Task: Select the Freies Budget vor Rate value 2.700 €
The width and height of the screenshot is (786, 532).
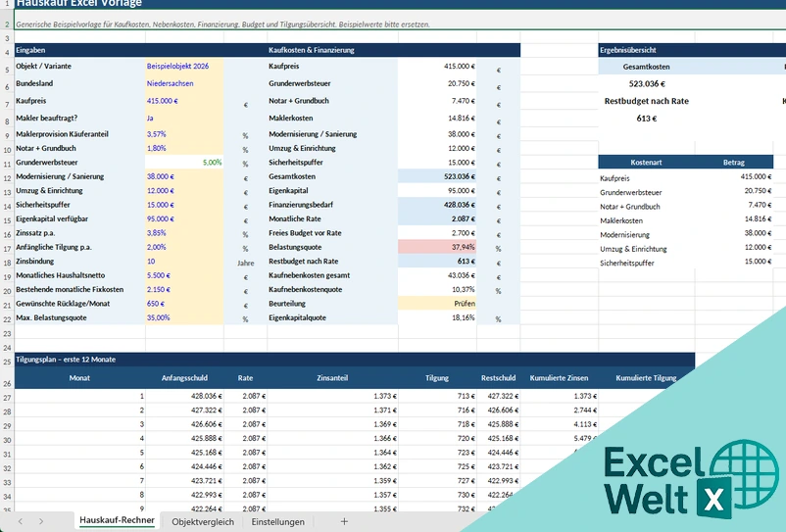Action: pos(437,233)
